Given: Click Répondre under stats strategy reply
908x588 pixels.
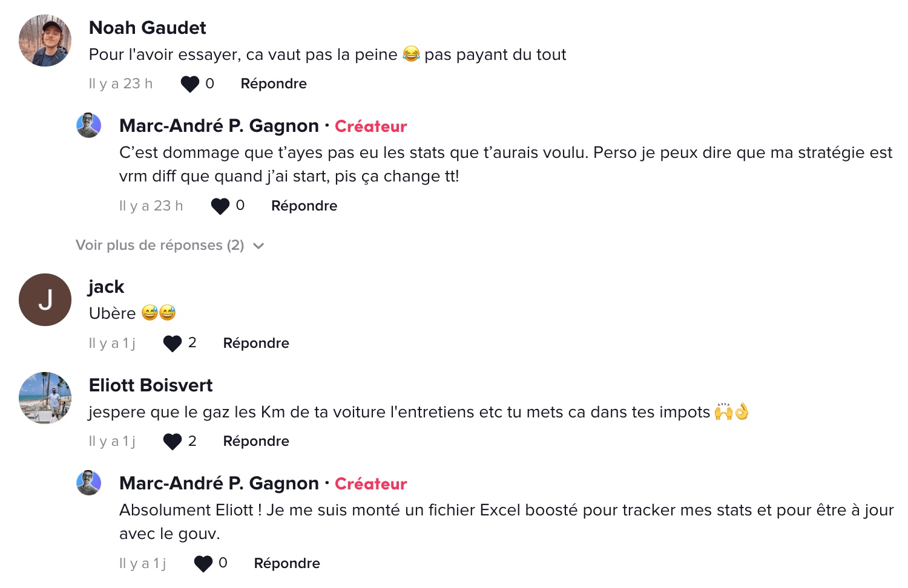Looking at the screenshot, I should pos(304,206).
